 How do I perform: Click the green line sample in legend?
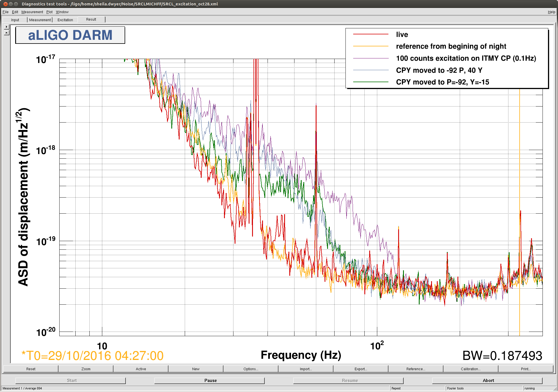[x=371, y=82]
